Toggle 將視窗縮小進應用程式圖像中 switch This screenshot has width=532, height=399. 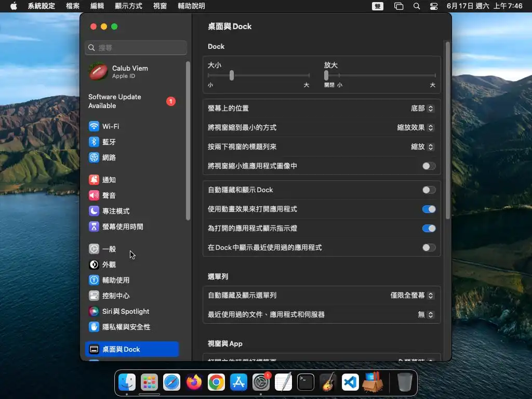tap(429, 166)
